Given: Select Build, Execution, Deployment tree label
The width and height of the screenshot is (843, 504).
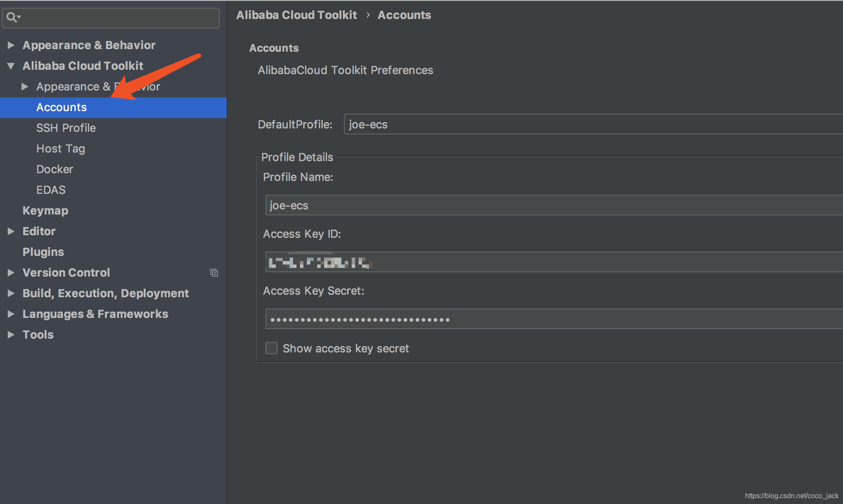Looking at the screenshot, I should tap(106, 293).
